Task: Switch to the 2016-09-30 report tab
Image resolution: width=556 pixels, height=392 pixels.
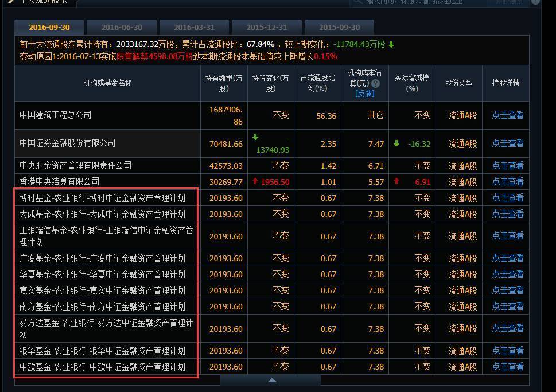Action: point(49,28)
